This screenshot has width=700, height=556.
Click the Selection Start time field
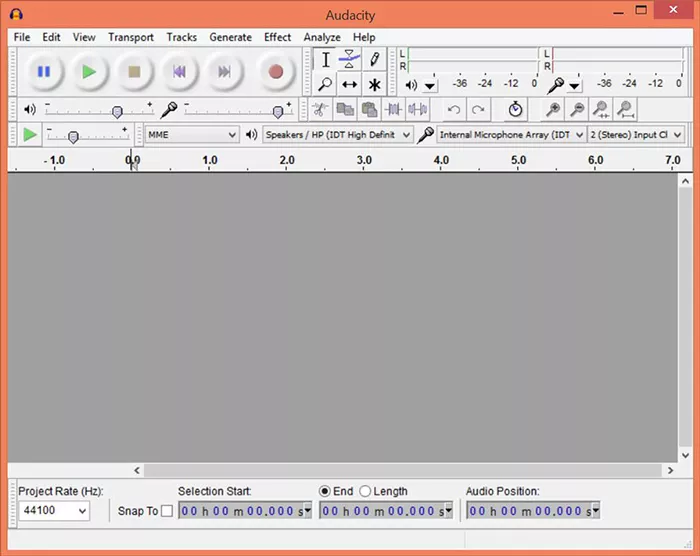point(245,510)
